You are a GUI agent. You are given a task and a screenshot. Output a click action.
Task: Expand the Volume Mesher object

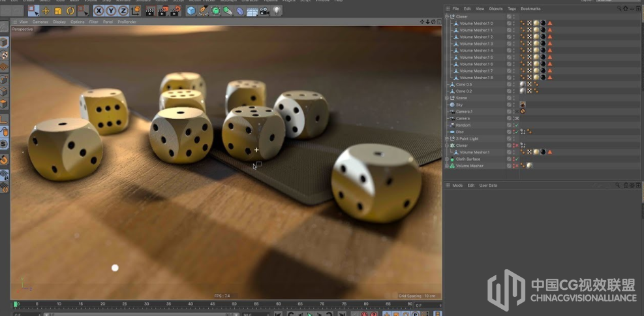pyautogui.click(x=447, y=166)
